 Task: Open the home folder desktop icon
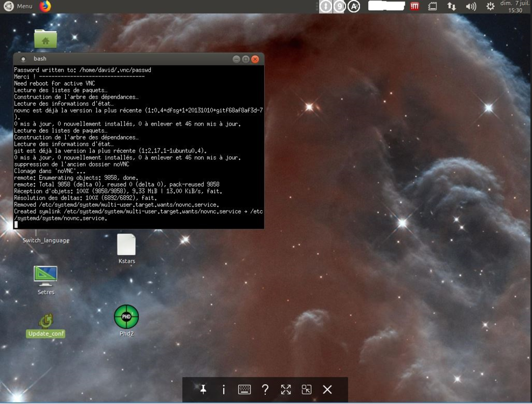pyautogui.click(x=45, y=39)
